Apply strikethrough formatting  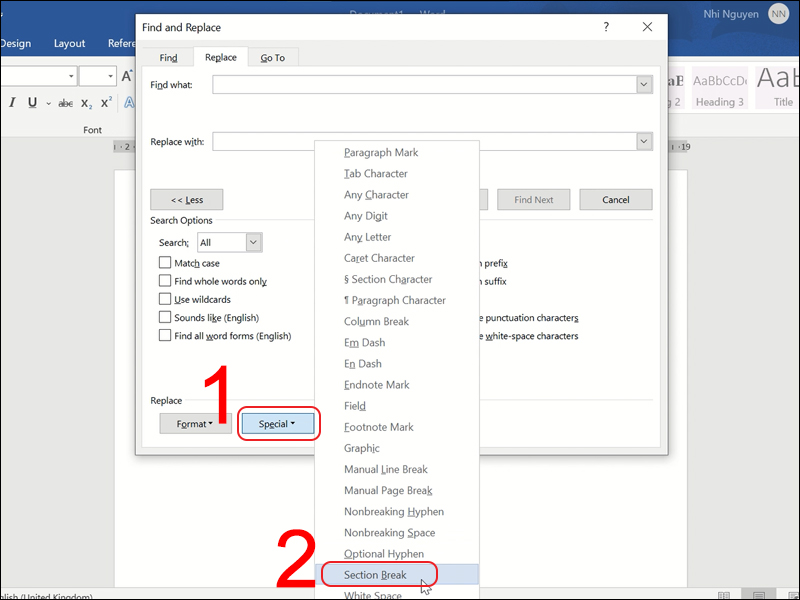[65, 103]
